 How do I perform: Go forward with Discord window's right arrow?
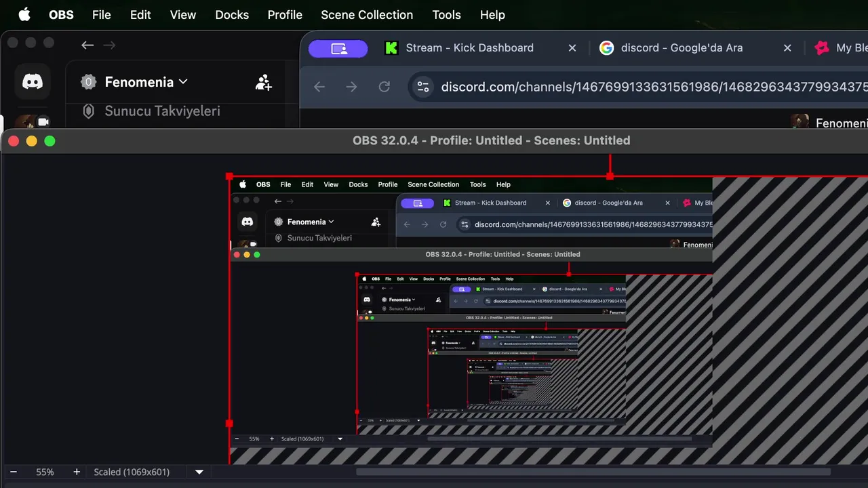click(x=109, y=45)
